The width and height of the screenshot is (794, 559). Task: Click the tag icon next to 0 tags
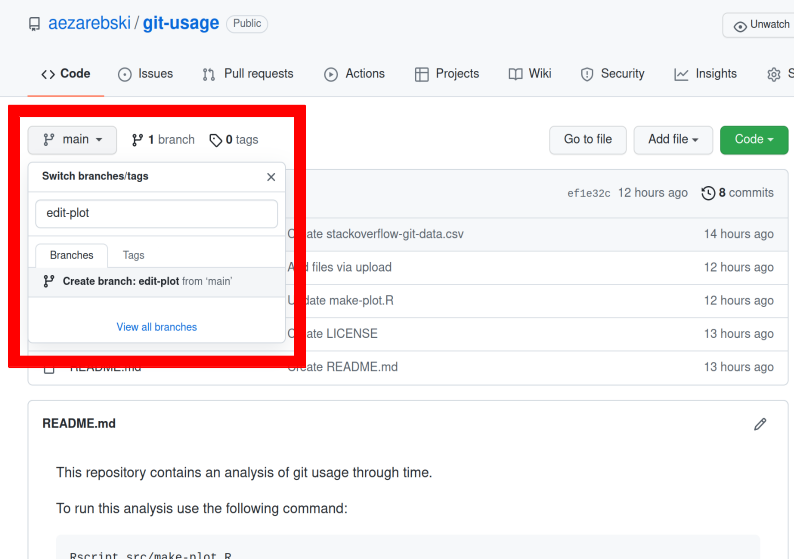tap(216, 140)
